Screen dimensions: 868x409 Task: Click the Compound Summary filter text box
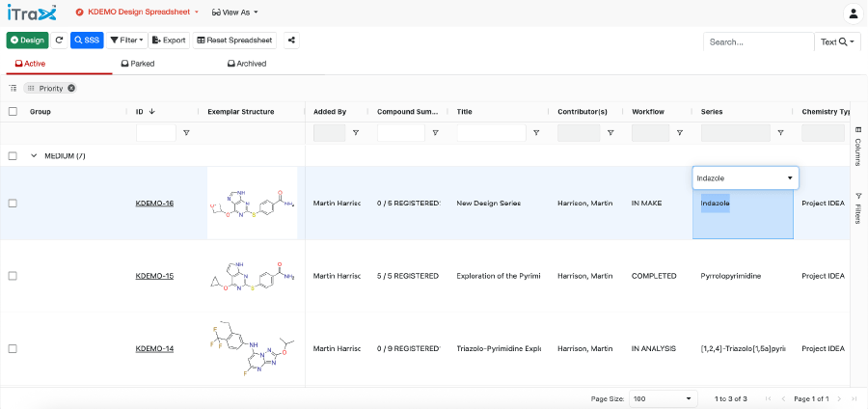pyautogui.click(x=401, y=133)
